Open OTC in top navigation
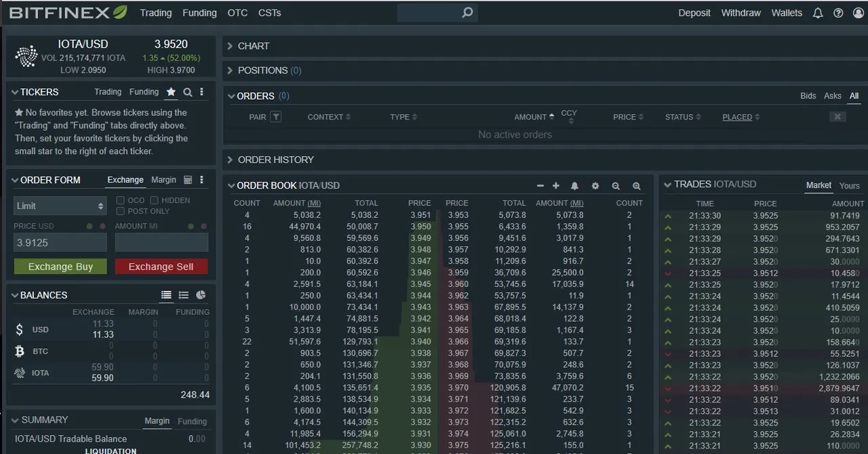This screenshot has width=868, height=454. [237, 13]
